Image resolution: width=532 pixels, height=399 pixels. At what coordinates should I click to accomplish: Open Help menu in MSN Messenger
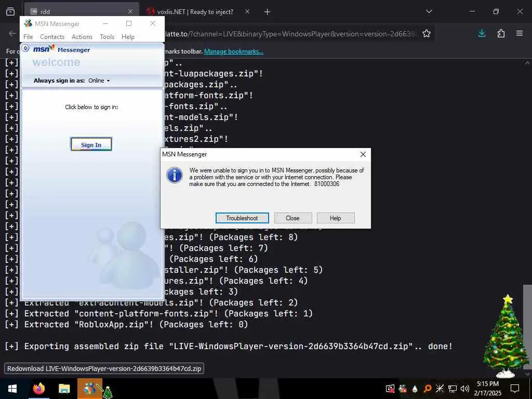coord(128,37)
